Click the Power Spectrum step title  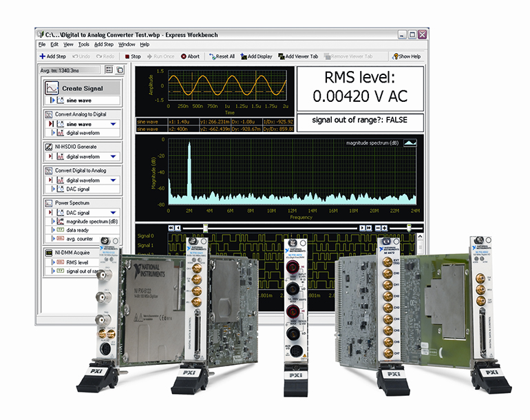coord(72,203)
